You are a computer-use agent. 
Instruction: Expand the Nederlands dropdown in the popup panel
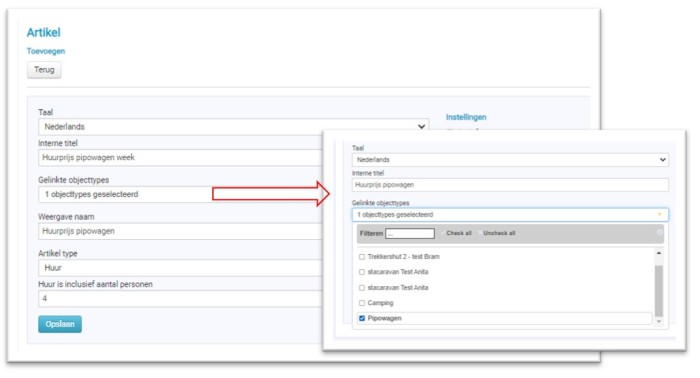pos(510,160)
